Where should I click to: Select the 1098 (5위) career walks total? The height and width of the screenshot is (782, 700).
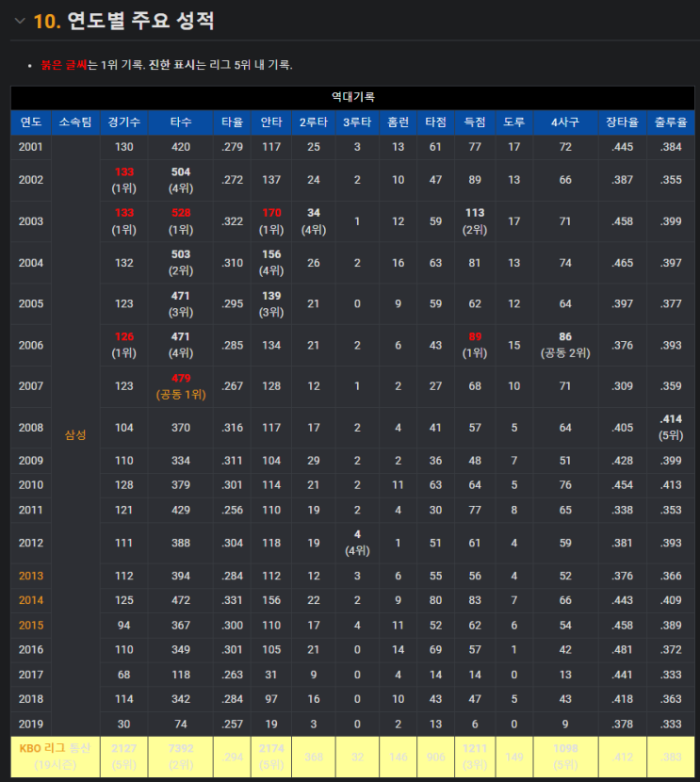[565, 758]
